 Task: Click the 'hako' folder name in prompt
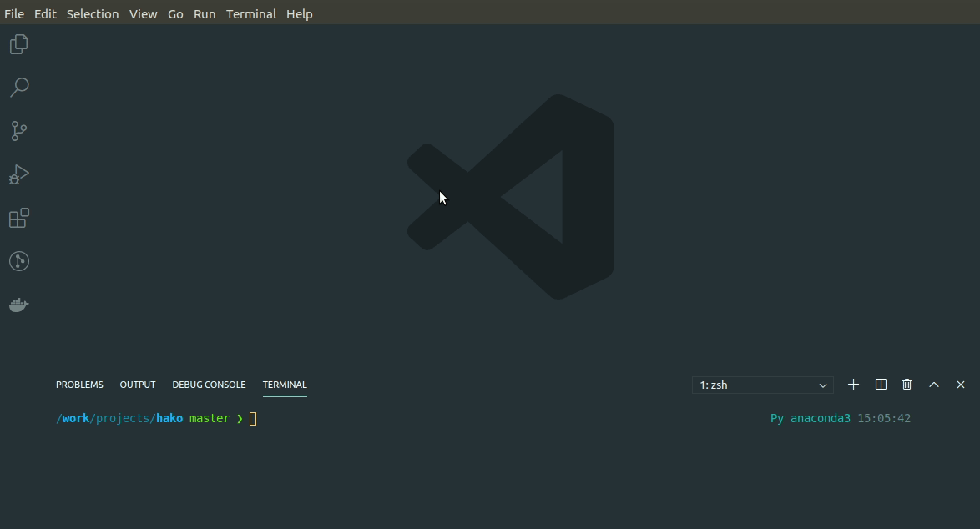pos(169,419)
